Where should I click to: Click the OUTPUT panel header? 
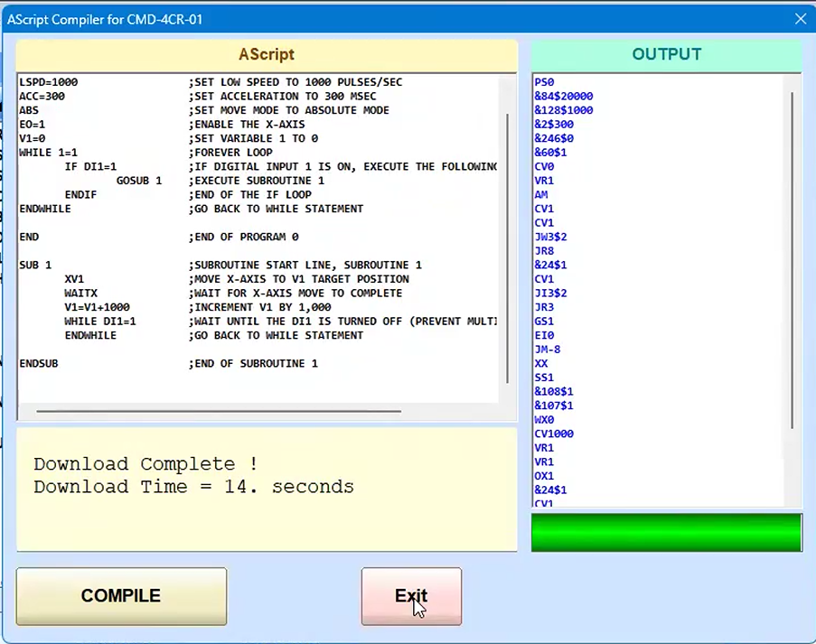pos(667,54)
